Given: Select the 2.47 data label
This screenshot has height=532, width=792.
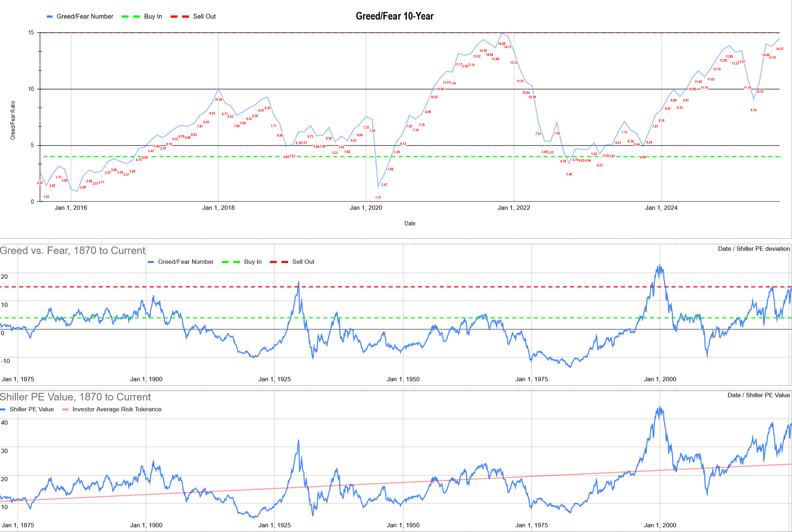Looking at the screenshot, I should coord(384,185).
